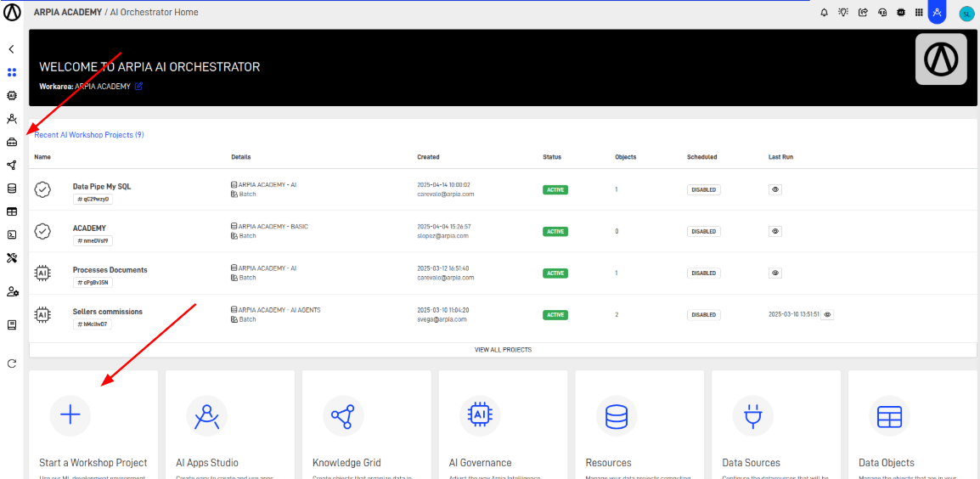Screen dimensions: 980x479
Task: Open the AI Governance card
Action: pyautogui.click(x=503, y=425)
